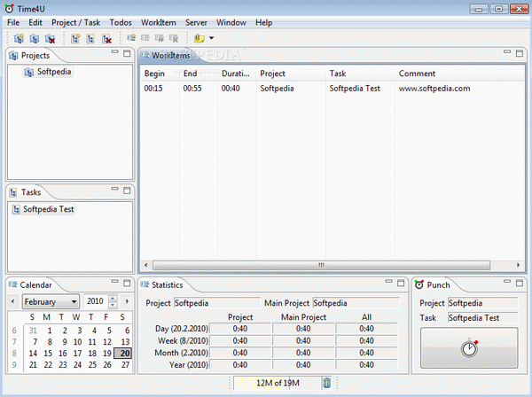532x397 pixels.
Task: Select the Statistics tab
Action: [162, 284]
